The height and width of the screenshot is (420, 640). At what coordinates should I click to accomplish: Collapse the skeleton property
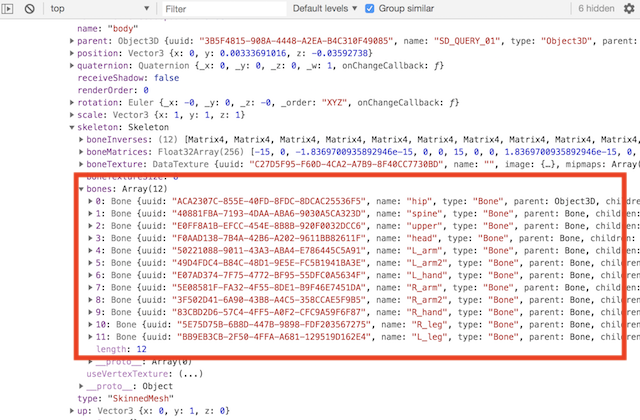[x=72, y=127]
